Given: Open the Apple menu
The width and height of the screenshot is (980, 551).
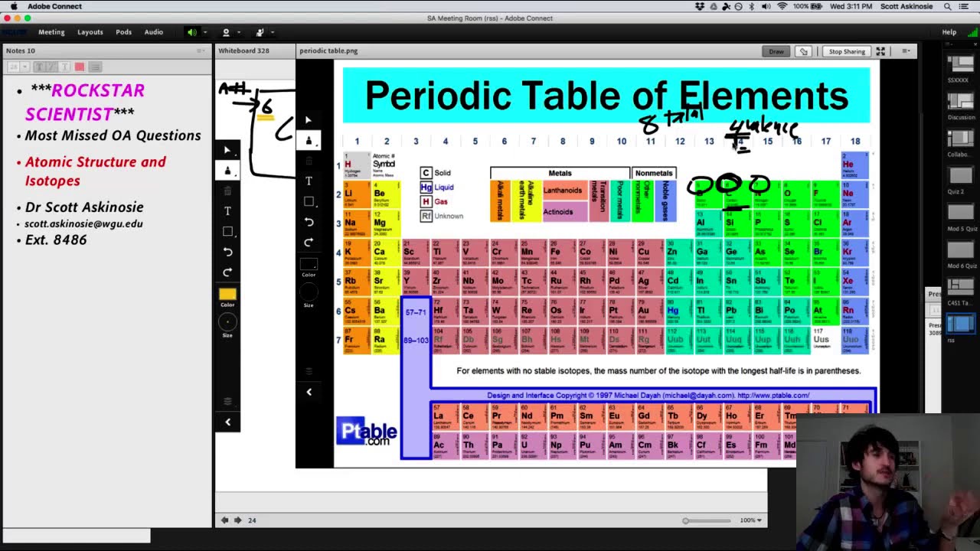Looking at the screenshot, I should pos(14,6).
